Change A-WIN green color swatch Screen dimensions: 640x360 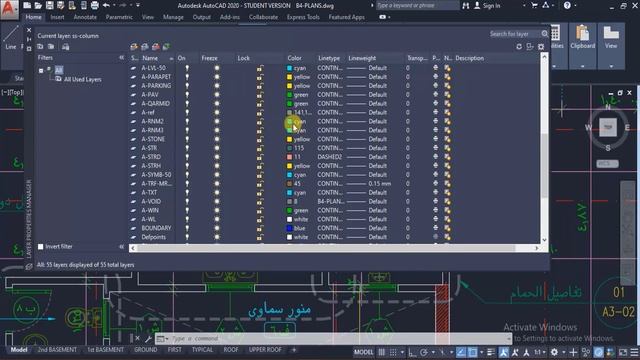click(x=289, y=211)
